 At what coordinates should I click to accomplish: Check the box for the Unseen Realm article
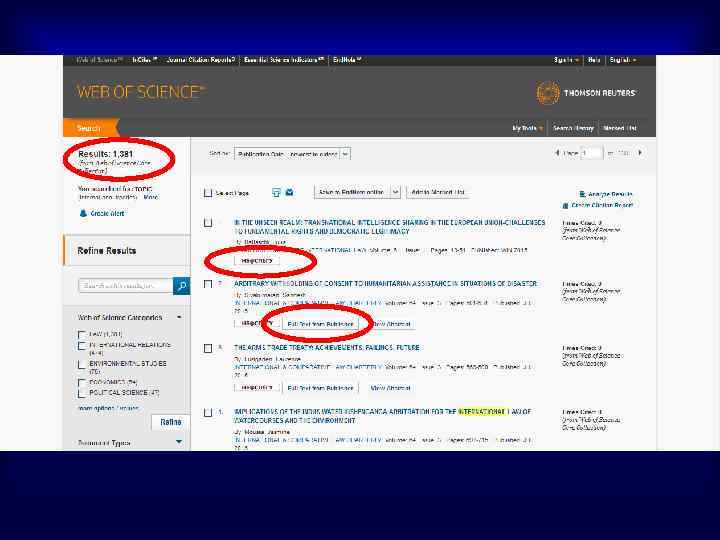[208, 223]
